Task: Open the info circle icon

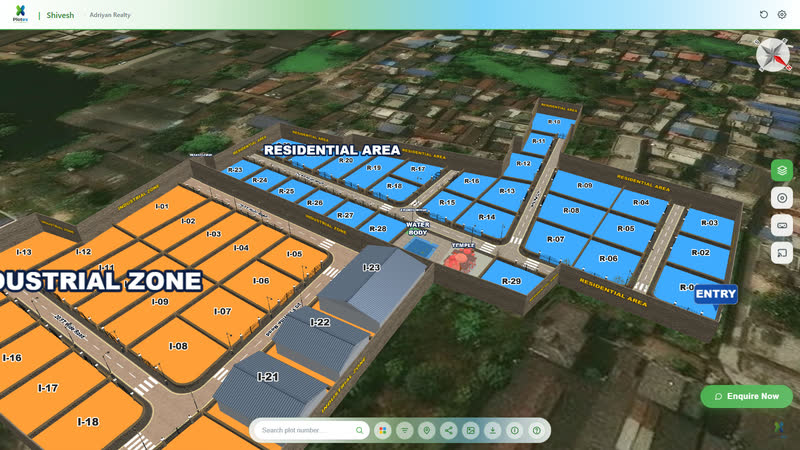Action: pyautogui.click(x=514, y=431)
